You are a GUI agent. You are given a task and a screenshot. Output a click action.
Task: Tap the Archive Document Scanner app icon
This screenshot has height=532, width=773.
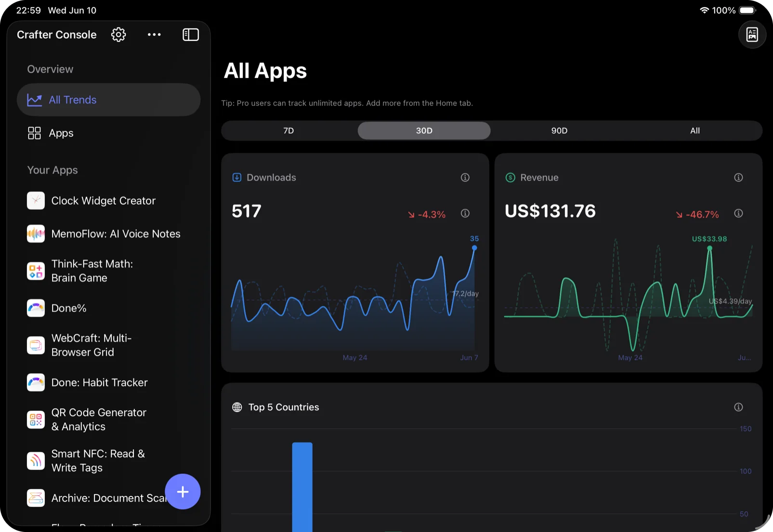click(36, 498)
